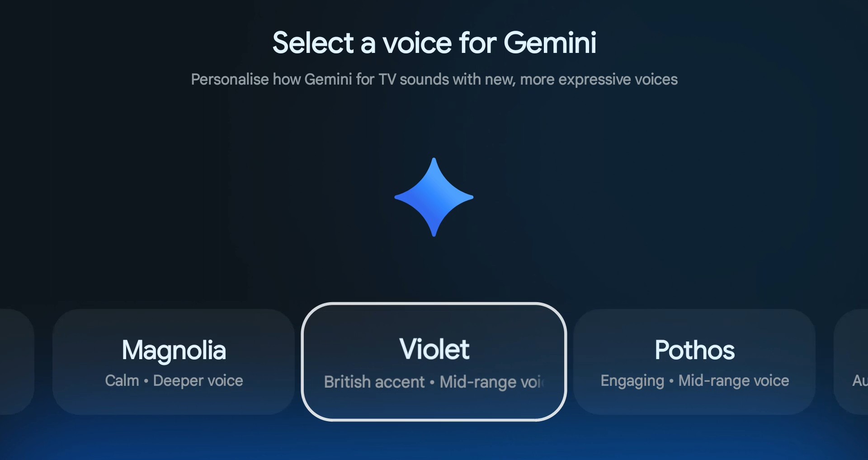The height and width of the screenshot is (460, 868).
Task: Click "Mid-range voice" on the Pothos card
Action: [x=733, y=381]
